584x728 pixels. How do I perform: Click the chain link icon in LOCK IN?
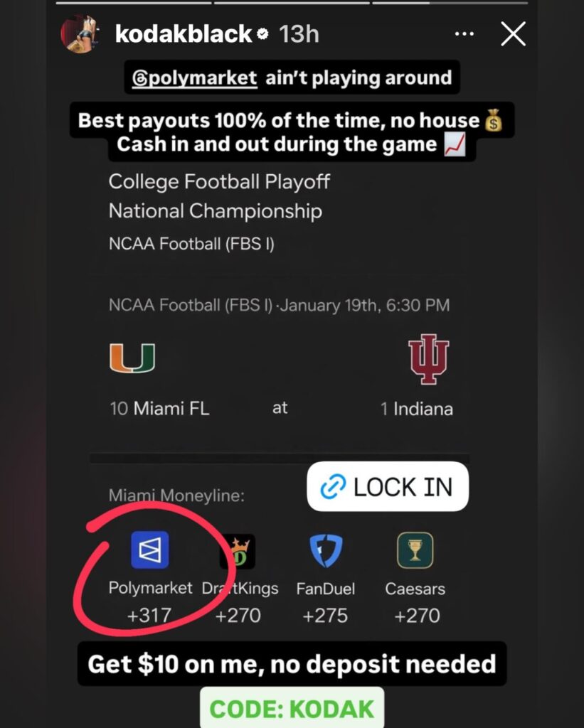[x=333, y=488]
